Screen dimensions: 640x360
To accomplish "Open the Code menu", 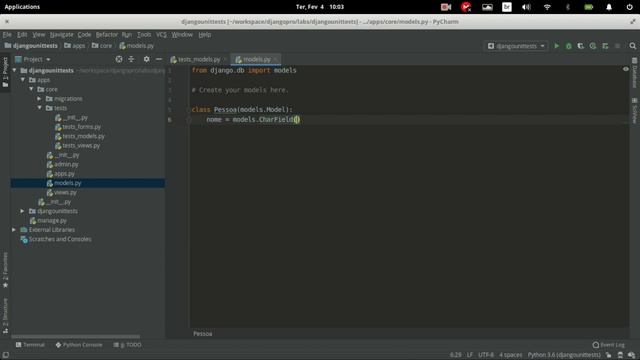I will click(x=84, y=35).
